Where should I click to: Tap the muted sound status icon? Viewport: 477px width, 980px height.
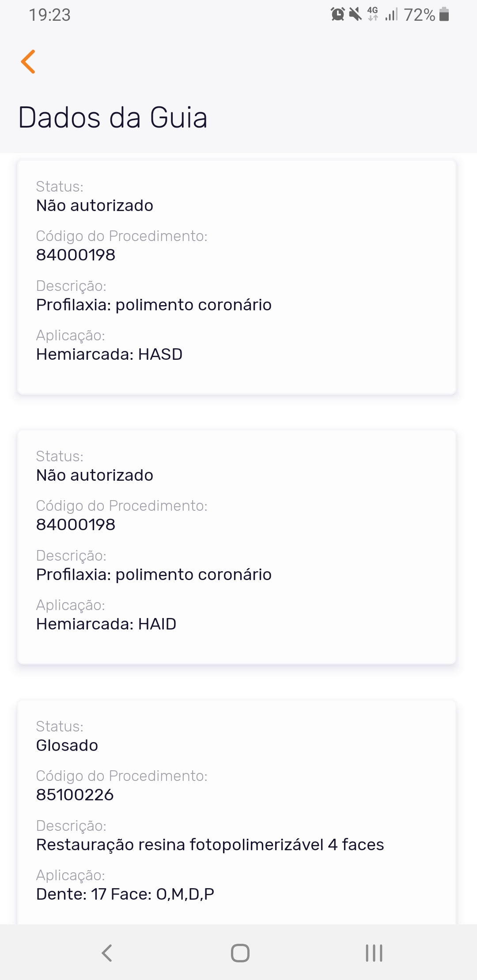355,15
